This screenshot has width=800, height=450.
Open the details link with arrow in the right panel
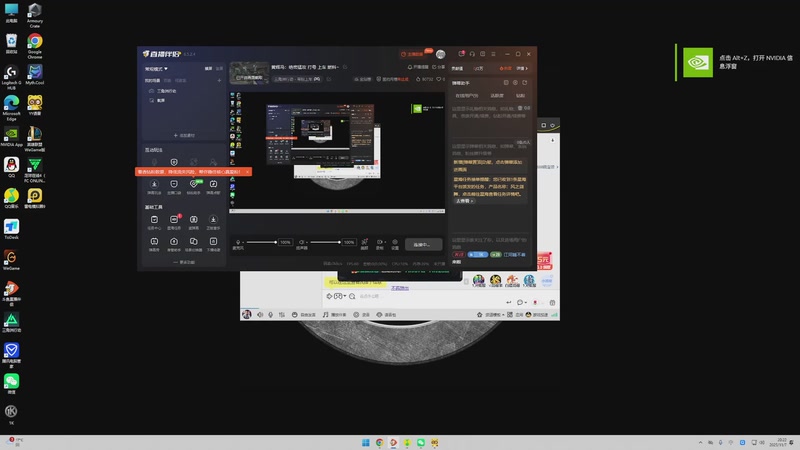(522, 68)
